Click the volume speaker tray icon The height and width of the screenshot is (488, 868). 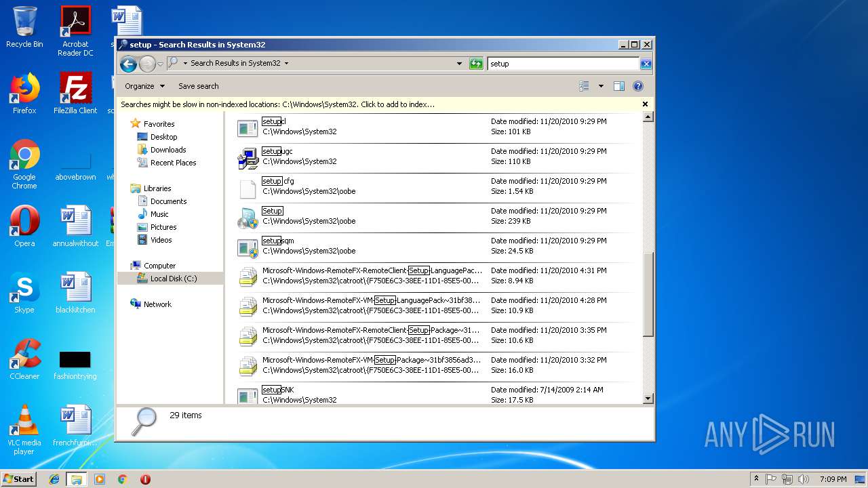804,479
